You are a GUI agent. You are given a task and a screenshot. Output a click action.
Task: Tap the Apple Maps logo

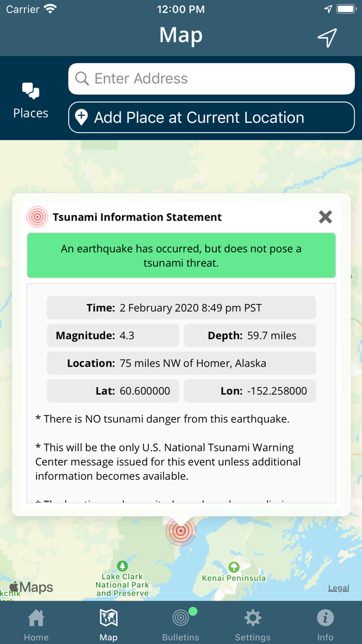click(x=30, y=587)
